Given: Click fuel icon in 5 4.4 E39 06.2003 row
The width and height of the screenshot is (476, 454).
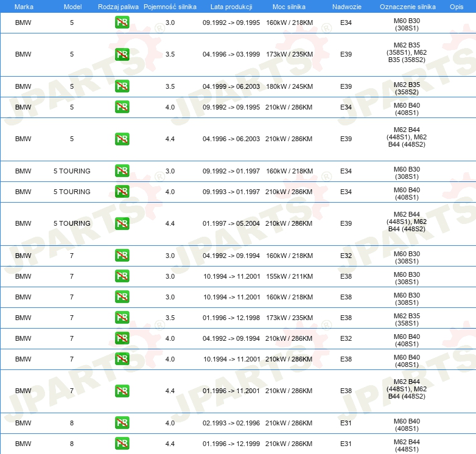Looking at the screenshot, I should tap(122, 139).
